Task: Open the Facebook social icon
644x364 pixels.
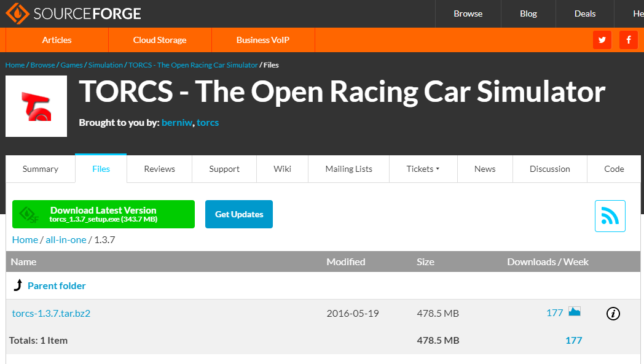Action: click(x=629, y=40)
